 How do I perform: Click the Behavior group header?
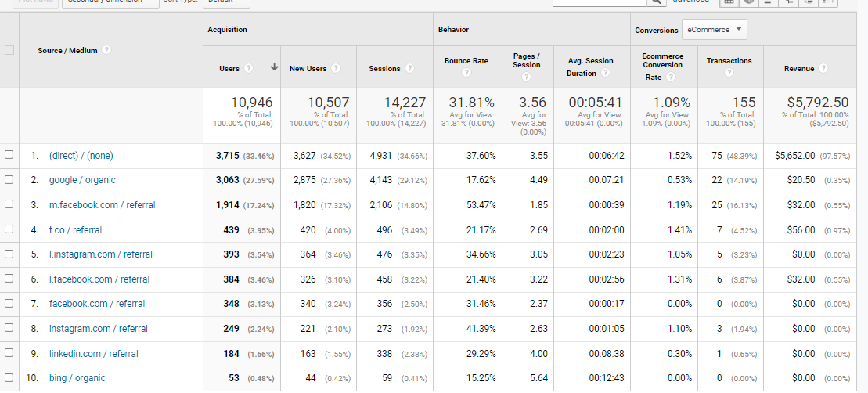click(453, 29)
